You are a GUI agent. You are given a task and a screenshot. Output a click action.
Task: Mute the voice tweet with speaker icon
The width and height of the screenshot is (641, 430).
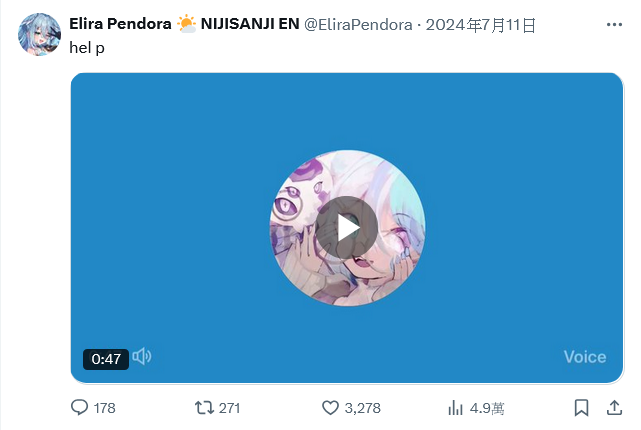tap(142, 356)
